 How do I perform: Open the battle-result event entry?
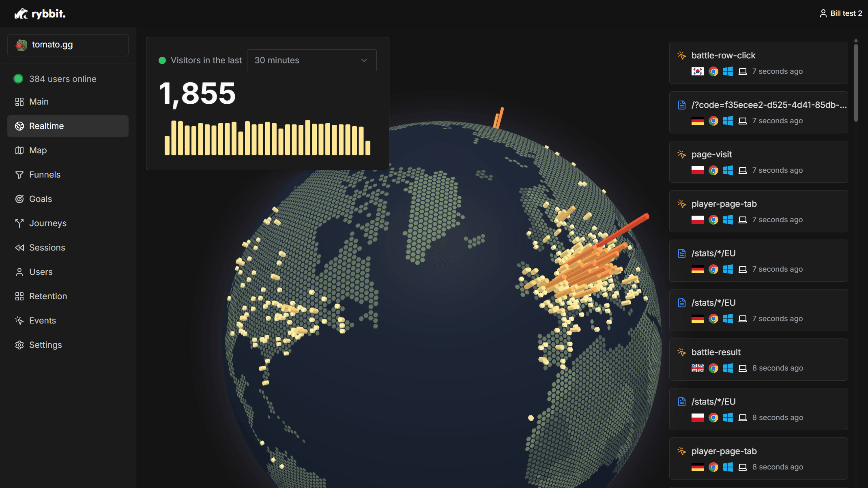[759, 360]
